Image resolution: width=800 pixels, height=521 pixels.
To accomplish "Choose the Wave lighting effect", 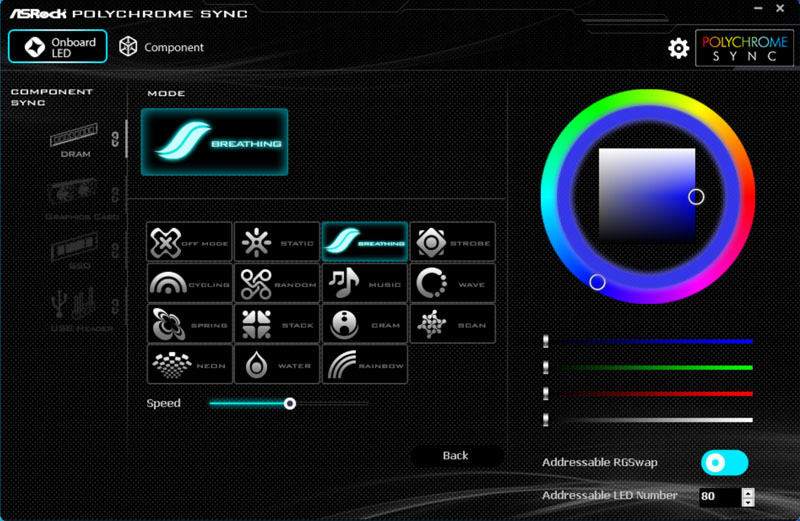I will pos(453,283).
